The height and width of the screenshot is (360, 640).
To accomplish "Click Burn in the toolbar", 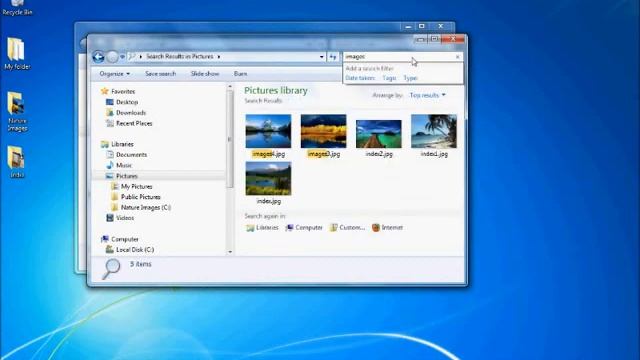I will 240,74.
